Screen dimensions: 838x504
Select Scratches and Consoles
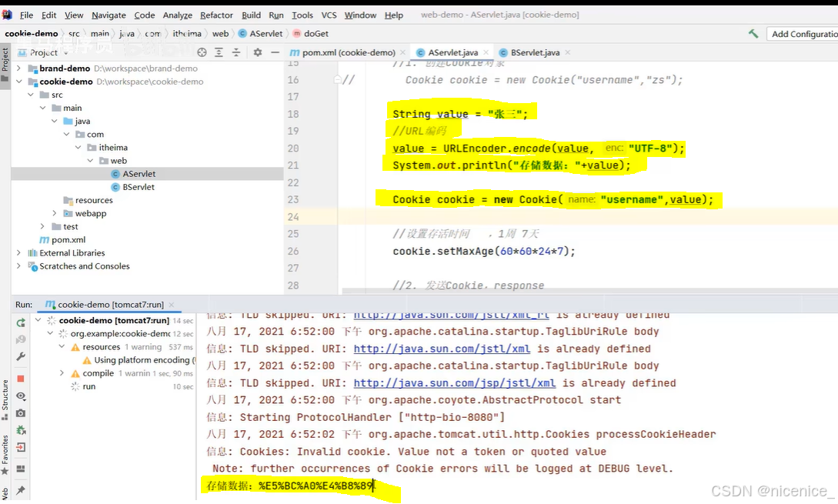coord(85,266)
